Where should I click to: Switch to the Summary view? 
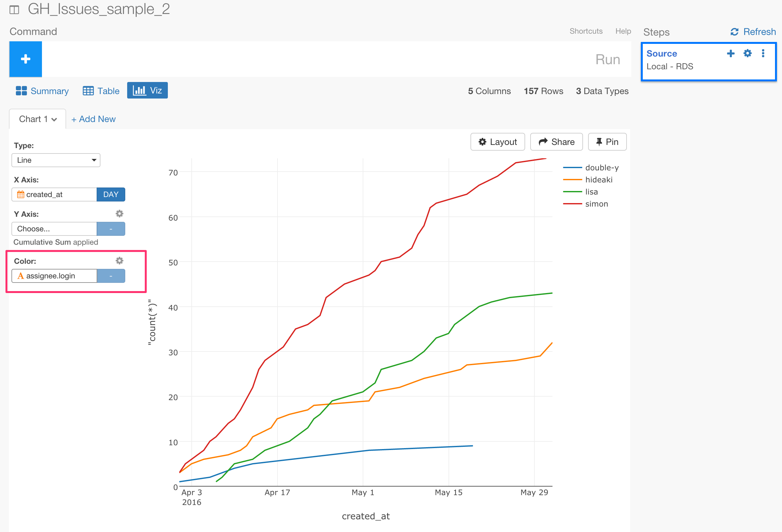(x=42, y=91)
